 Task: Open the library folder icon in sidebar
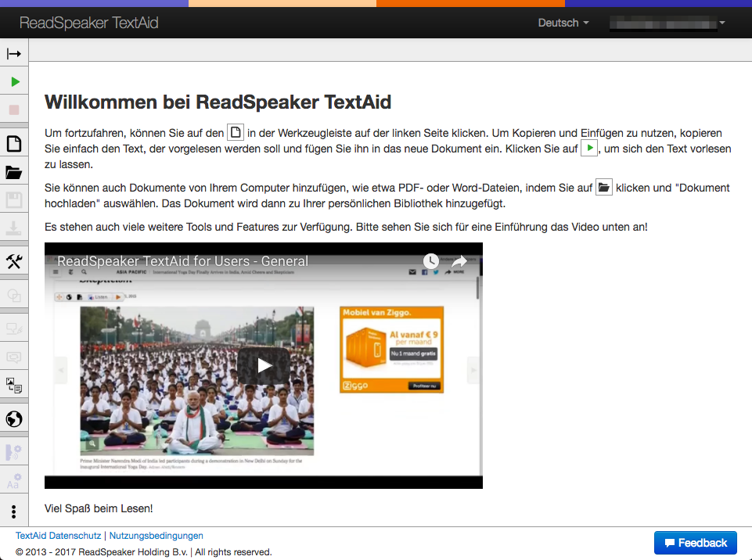pyautogui.click(x=14, y=172)
